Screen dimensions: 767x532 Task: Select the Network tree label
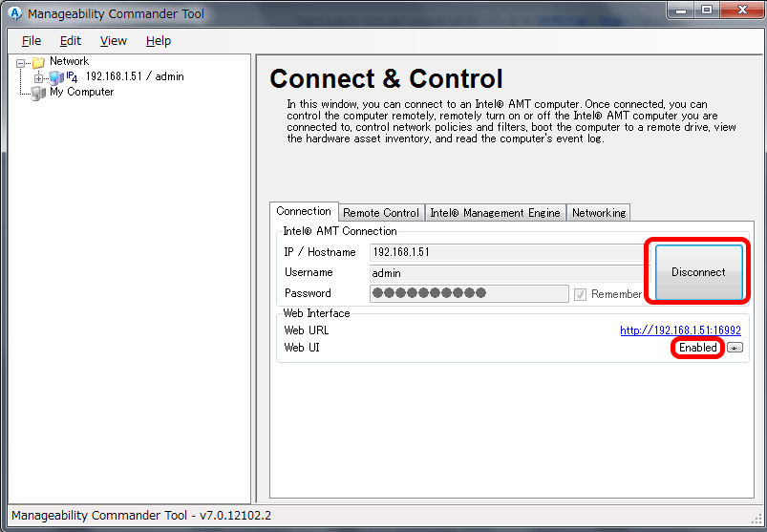pyautogui.click(x=69, y=61)
